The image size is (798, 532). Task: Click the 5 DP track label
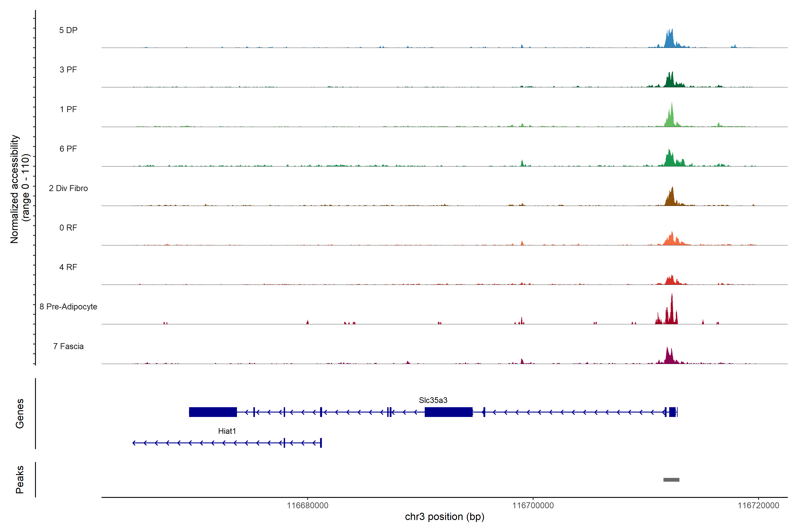[x=68, y=30]
